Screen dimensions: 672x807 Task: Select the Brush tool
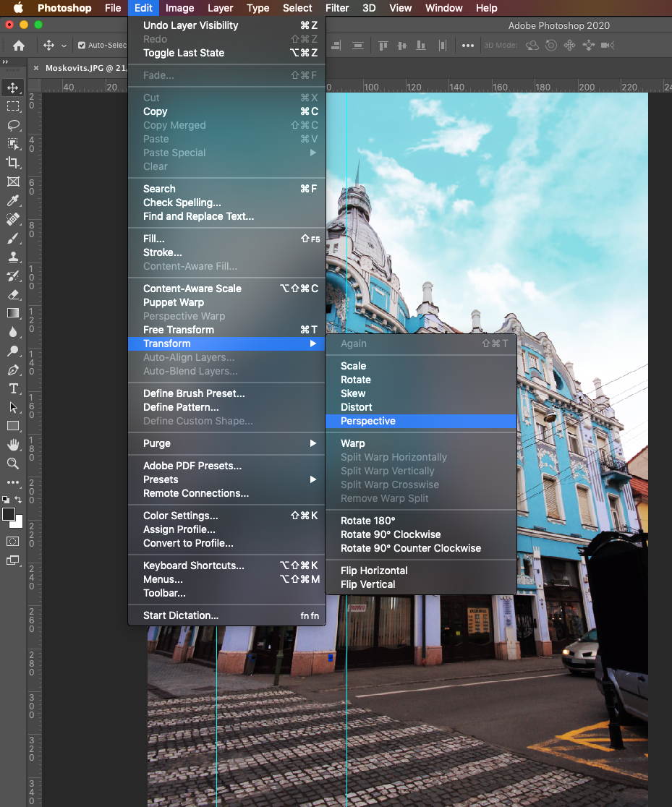[13, 239]
